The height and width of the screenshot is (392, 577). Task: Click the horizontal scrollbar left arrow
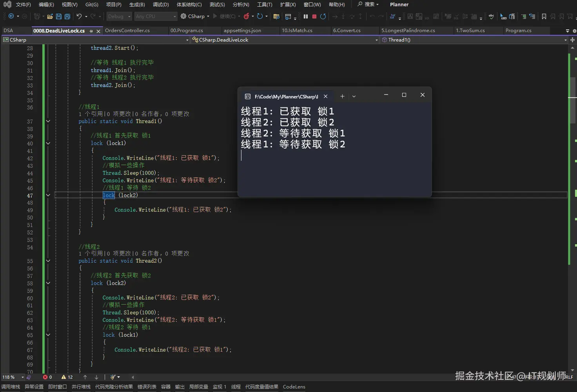click(x=133, y=377)
